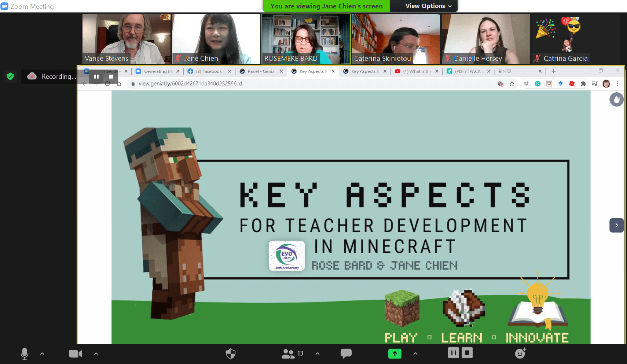Screen dimensions: 627x364
Task: Open Chrome's three-dot menu
Action: point(618,84)
